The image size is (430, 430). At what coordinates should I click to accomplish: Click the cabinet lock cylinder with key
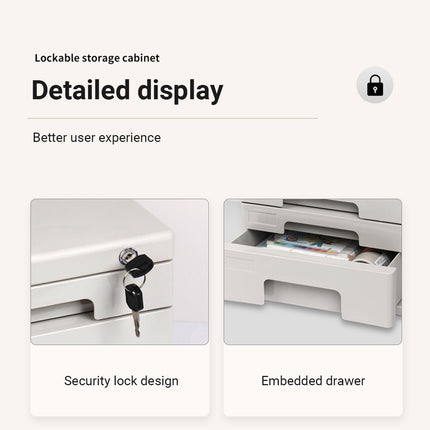[128, 256]
